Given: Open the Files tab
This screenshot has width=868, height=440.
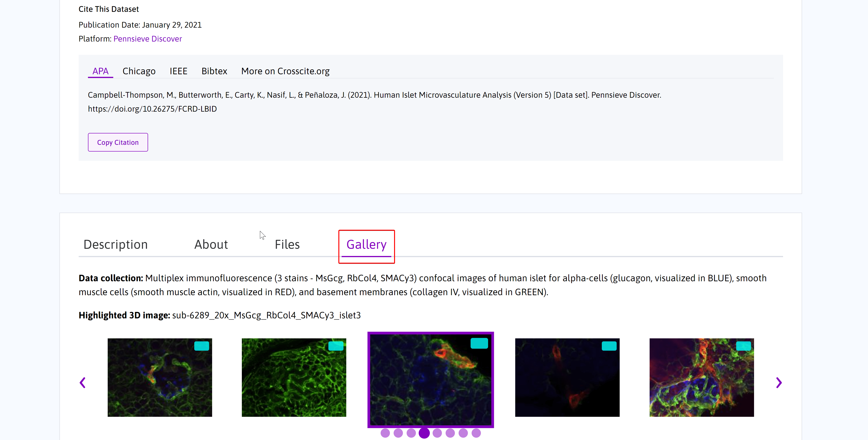Looking at the screenshot, I should (287, 244).
